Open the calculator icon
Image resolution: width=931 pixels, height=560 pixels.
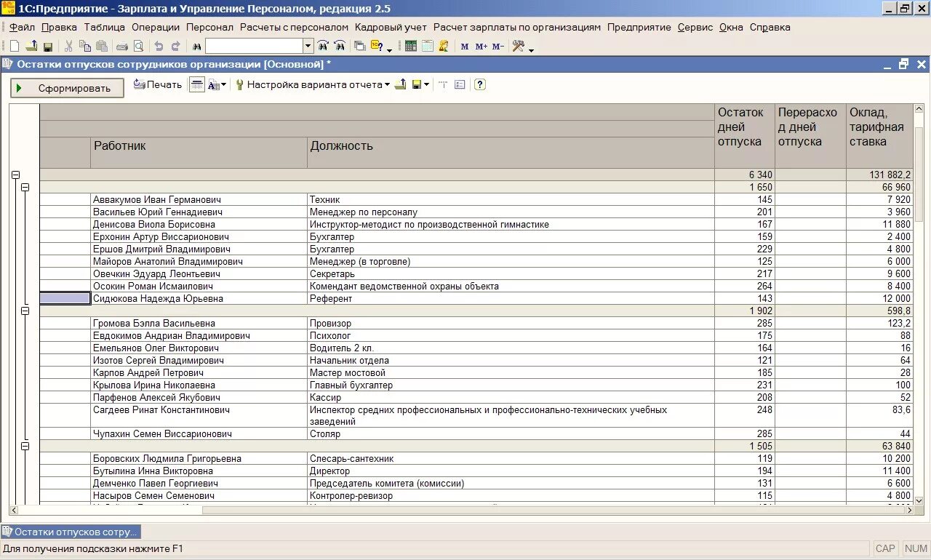(x=411, y=46)
